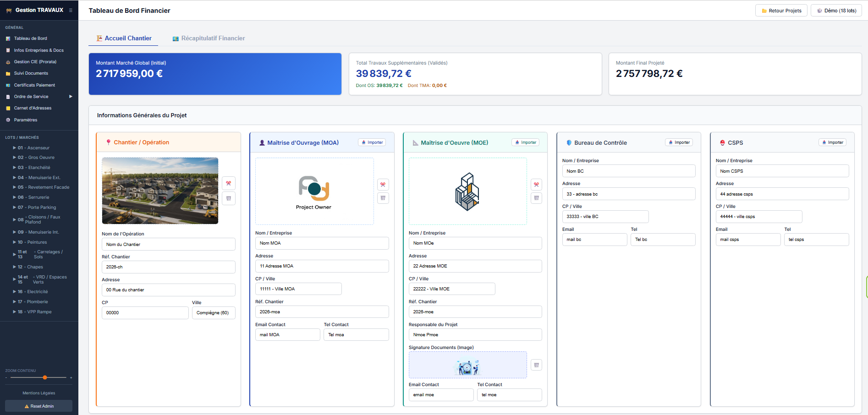Click the hamburger menu beside Gestion TRAVAUX
This screenshot has width=868, height=415.
pos(70,9)
